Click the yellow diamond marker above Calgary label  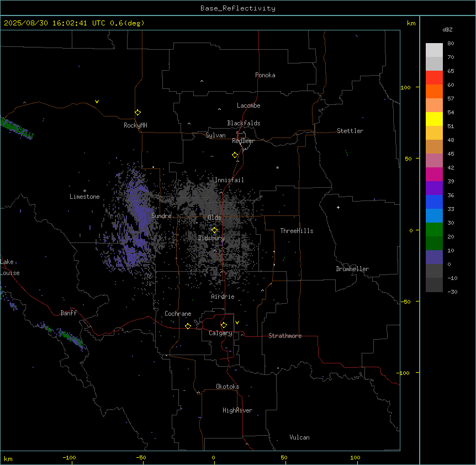[224, 325]
